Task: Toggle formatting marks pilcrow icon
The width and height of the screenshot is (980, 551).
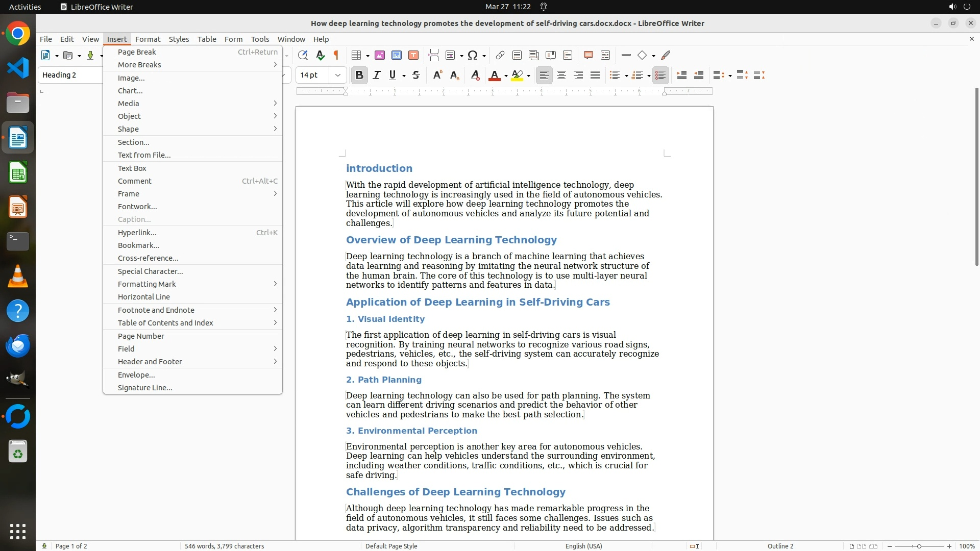Action: pyautogui.click(x=336, y=55)
